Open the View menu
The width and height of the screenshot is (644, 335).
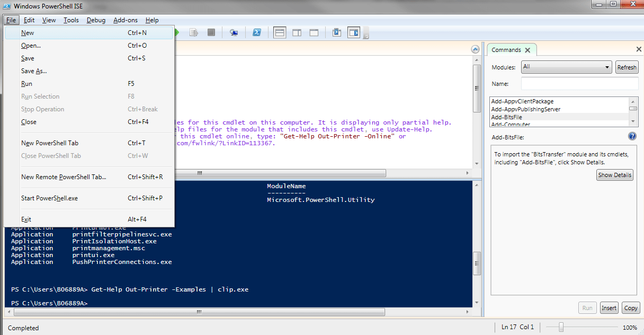click(x=49, y=20)
